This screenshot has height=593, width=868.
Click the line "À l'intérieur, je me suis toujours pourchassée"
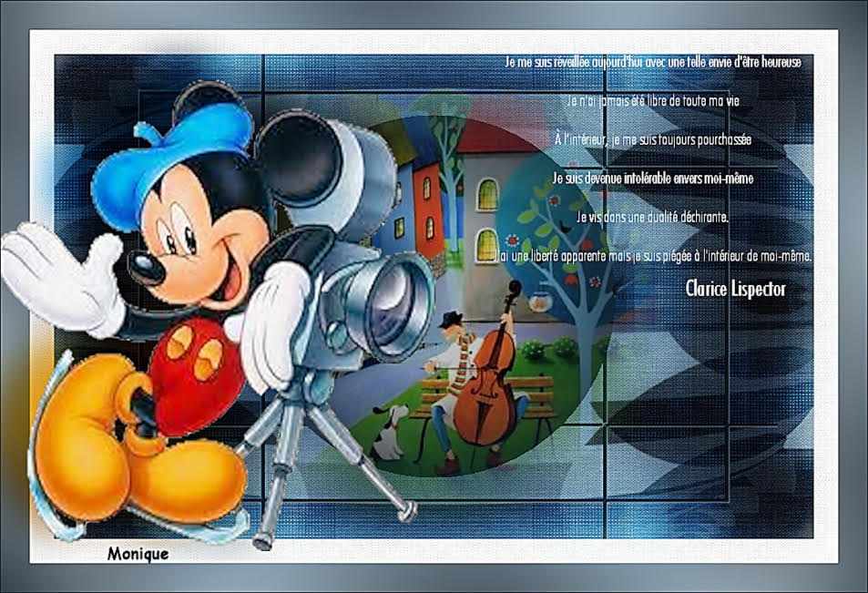[x=653, y=139]
